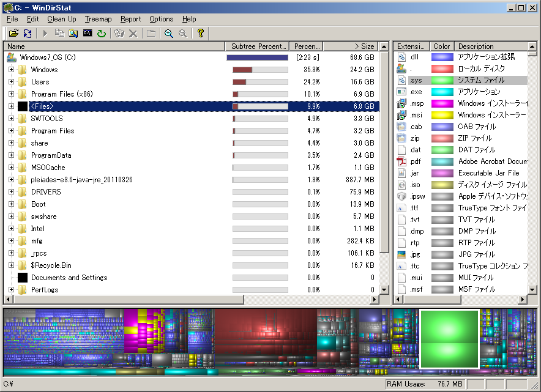The width and height of the screenshot is (541, 392).
Task: Expand the Program Files (x86) node
Action: [11, 94]
